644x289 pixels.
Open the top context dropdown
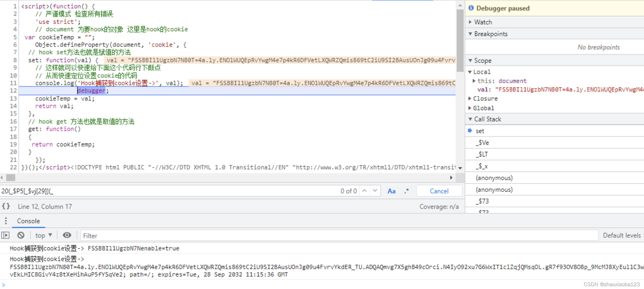click(x=43, y=235)
